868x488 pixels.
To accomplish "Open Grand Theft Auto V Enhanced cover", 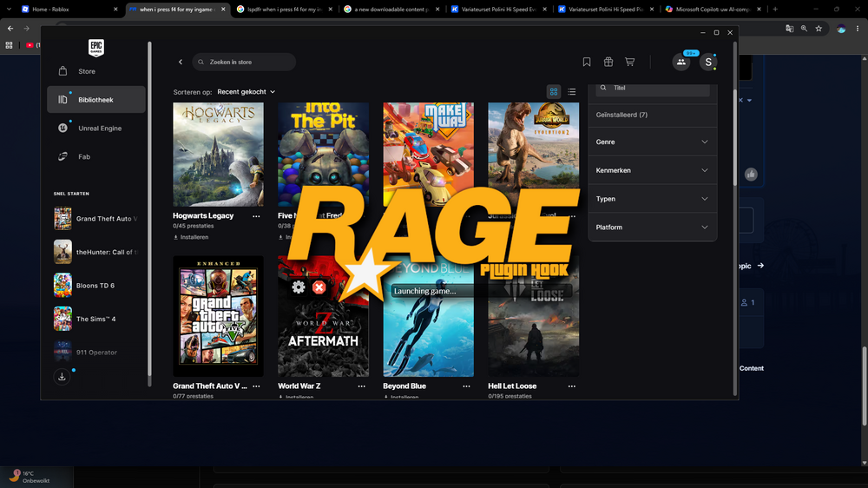I will tap(218, 316).
